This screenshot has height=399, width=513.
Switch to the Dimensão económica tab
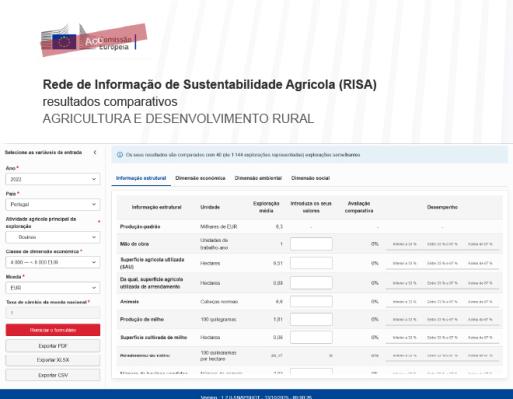click(200, 178)
